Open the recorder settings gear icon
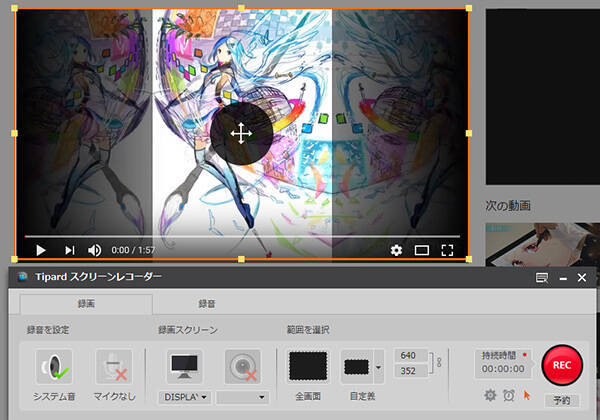The image size is (600, 420). [x=490, y=395]
